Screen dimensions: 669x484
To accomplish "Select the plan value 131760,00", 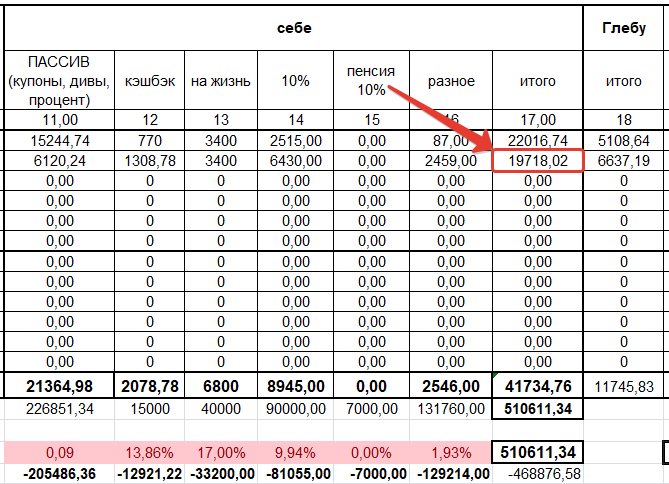I will pos(451,409).
